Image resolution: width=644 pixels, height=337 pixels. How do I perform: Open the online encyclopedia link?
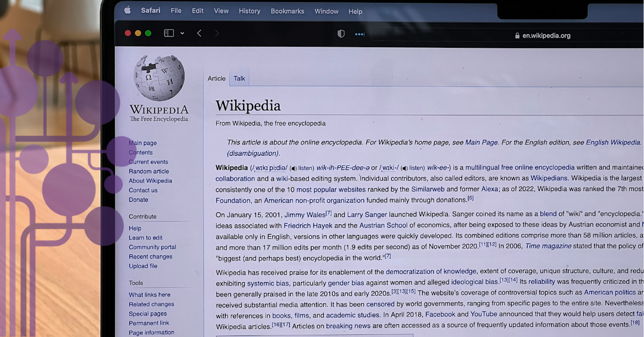pos(539,167)
